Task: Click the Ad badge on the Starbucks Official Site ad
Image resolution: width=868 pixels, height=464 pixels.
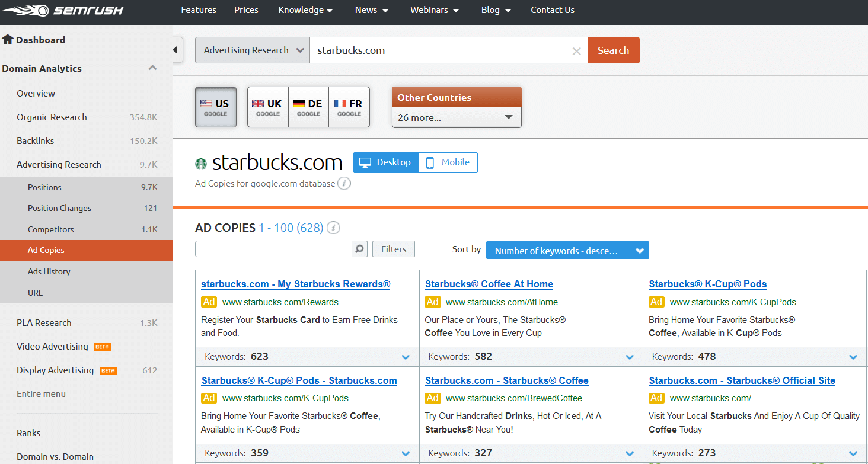Action: tap(656, 398)
